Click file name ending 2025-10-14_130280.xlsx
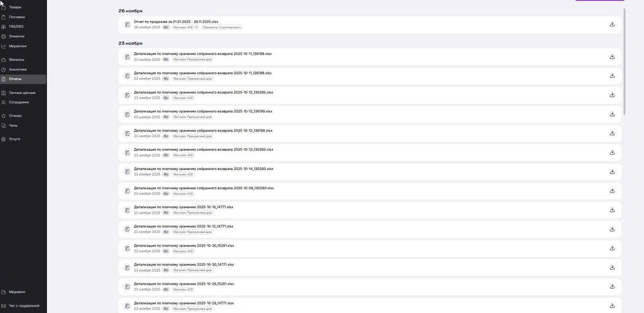 point(204,169)
